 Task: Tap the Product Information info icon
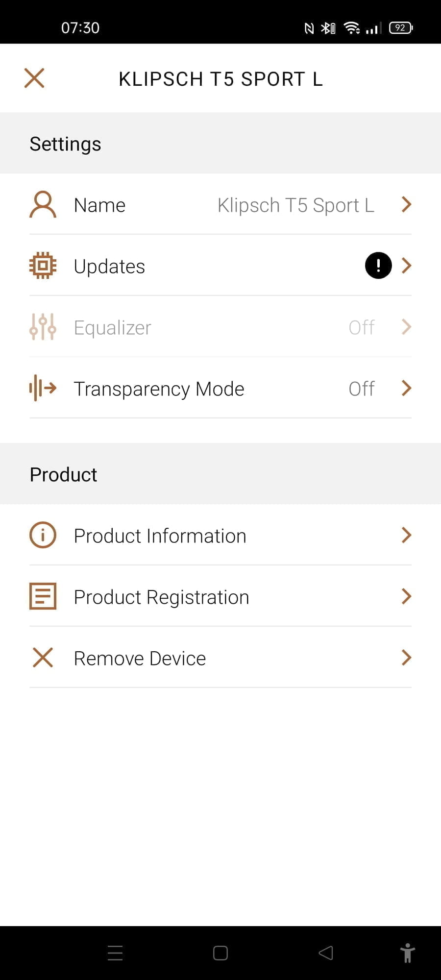click(43, 535)
